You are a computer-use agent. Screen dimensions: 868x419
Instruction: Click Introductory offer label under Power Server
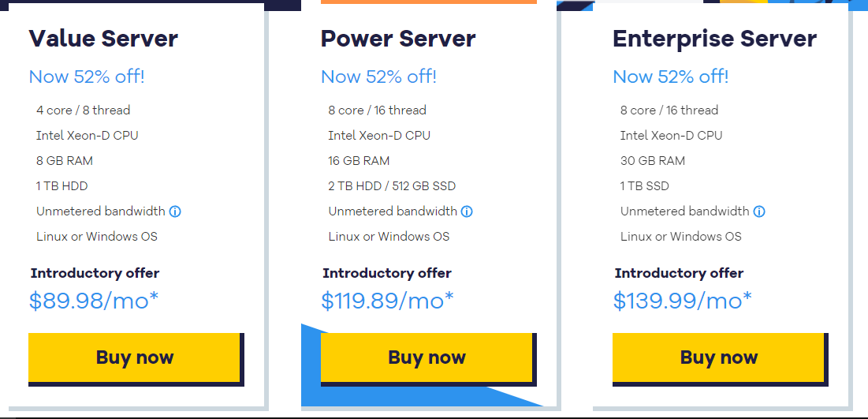click(x=387, y=273)
